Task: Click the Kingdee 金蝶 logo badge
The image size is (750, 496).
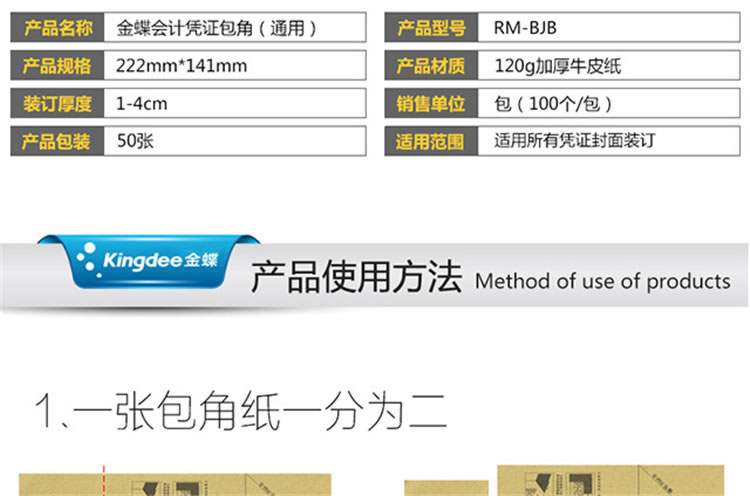Action: pyautogui.click(x=150, y=261)
